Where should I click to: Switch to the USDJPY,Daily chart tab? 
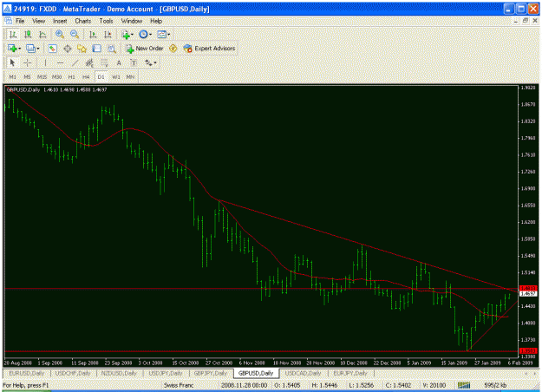tap(166, 373)
